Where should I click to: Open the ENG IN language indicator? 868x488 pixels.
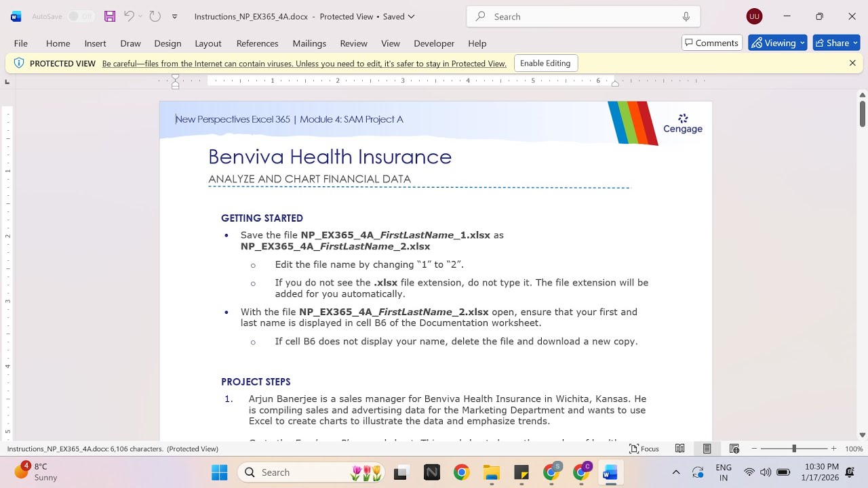[724, 472]
